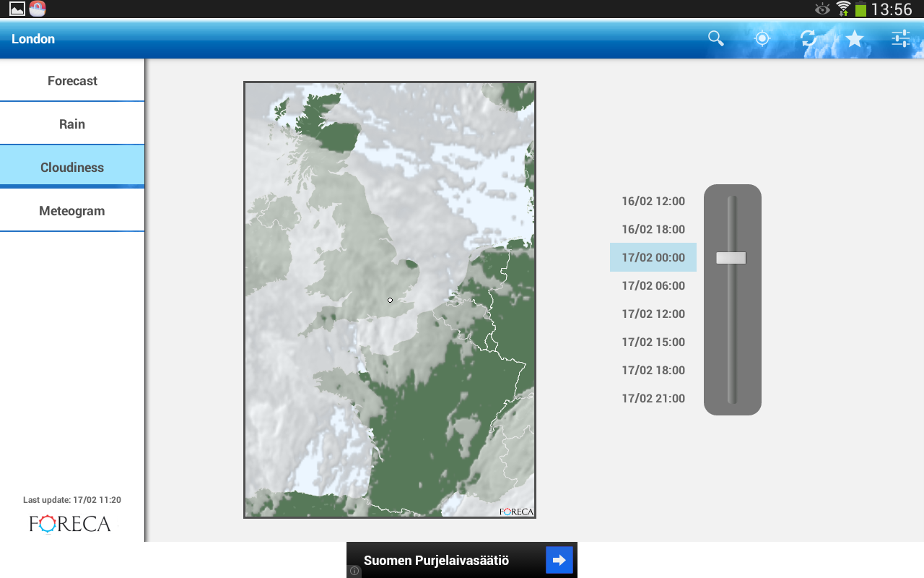Select the Cloudiness tab

72,168
